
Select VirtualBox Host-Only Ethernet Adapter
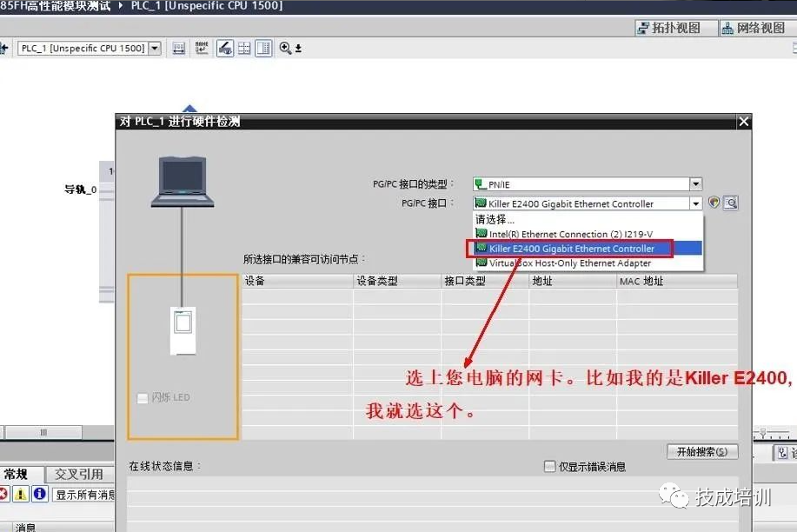pos(588,263)
